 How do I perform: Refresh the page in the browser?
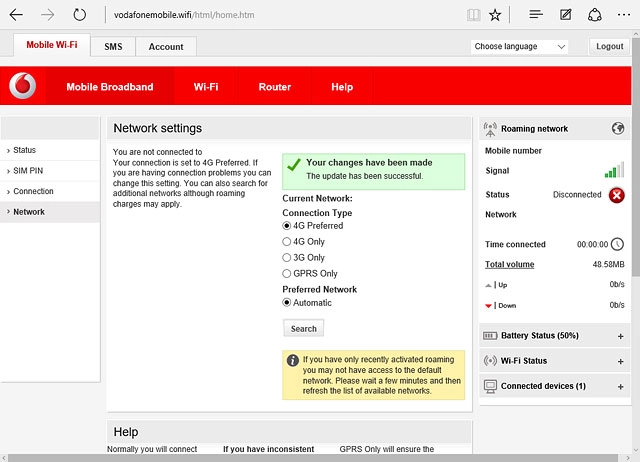pyautogui.click(x=80, y=15)
